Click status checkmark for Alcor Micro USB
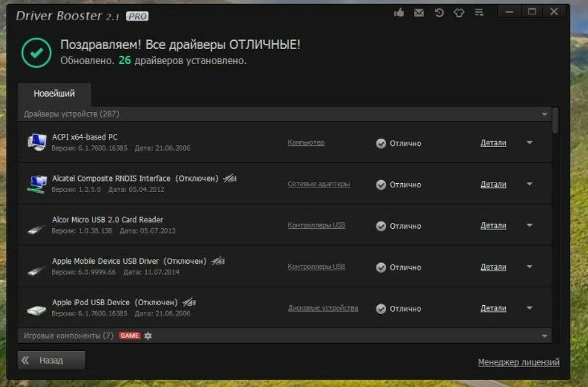 click(x=381, y=226)
